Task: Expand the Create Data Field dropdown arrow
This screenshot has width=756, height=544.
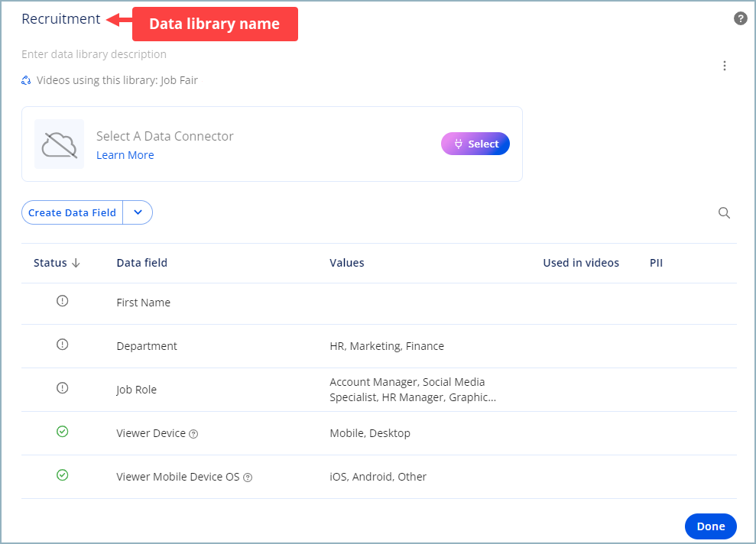Action: (x=138, y=212)
